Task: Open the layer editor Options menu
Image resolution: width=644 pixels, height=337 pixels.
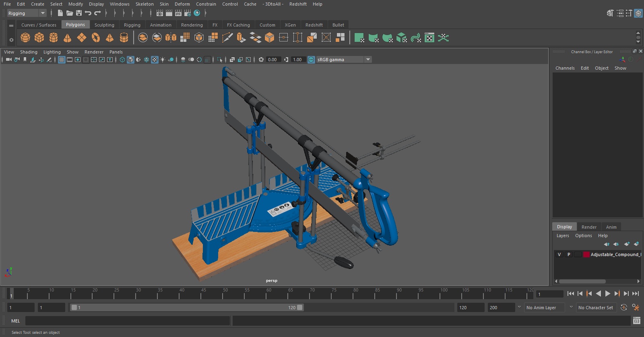Action: coord(583,236)
